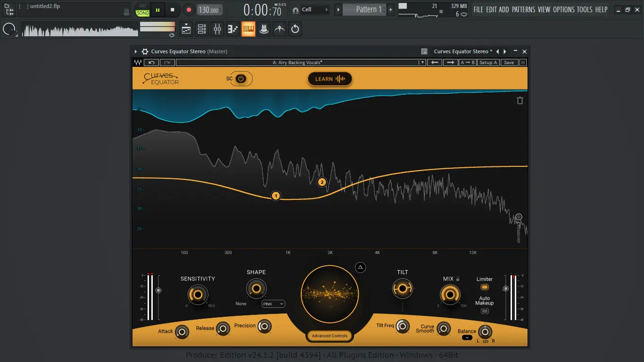The width and height of the screenshot is (644, 362).
Task: Click the detached-window grid icon in title bar
Action: [x=424, y=51]
